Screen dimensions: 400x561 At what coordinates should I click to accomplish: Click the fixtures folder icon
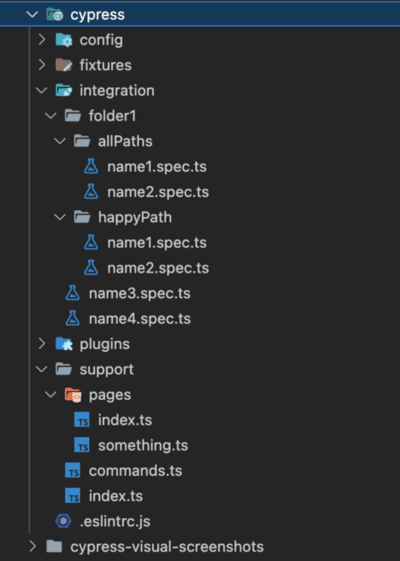pos(64,65)
